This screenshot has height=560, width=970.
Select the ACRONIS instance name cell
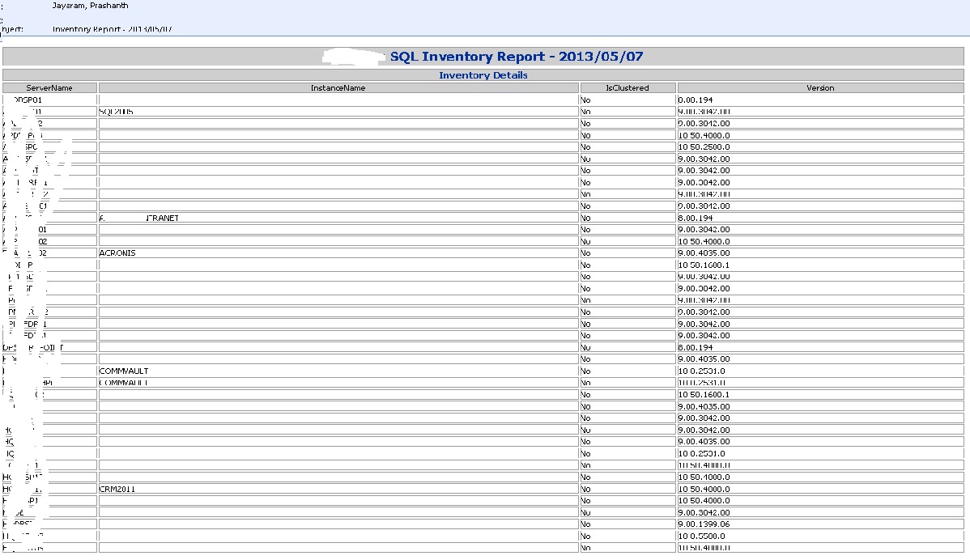[x=117, y=253]
